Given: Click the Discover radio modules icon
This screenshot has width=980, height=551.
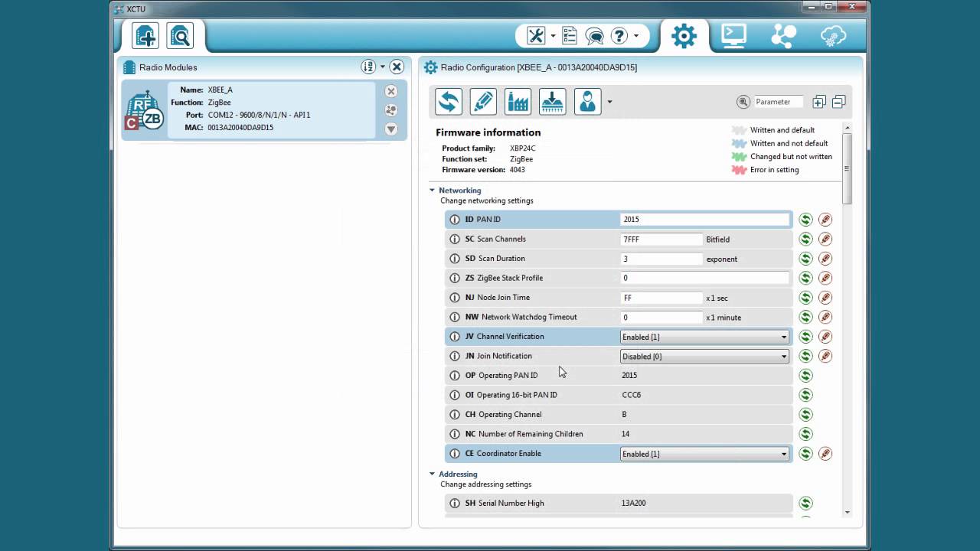Looking at the screenshot, I should (x=180, y=36).
